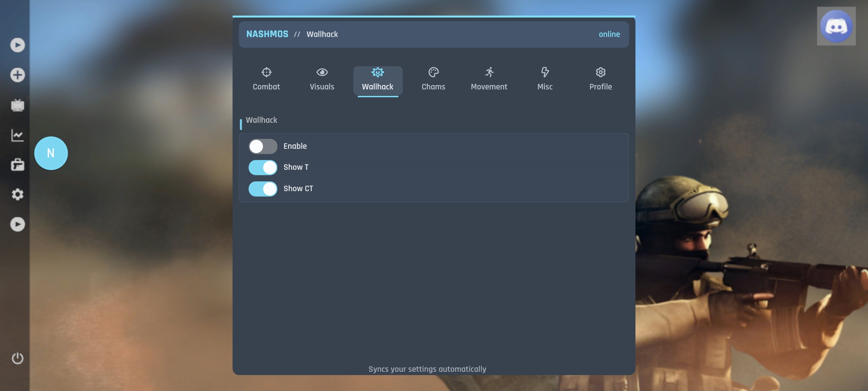Disable the Show T switch
868x391 pixels.
(x=263, y=168)
